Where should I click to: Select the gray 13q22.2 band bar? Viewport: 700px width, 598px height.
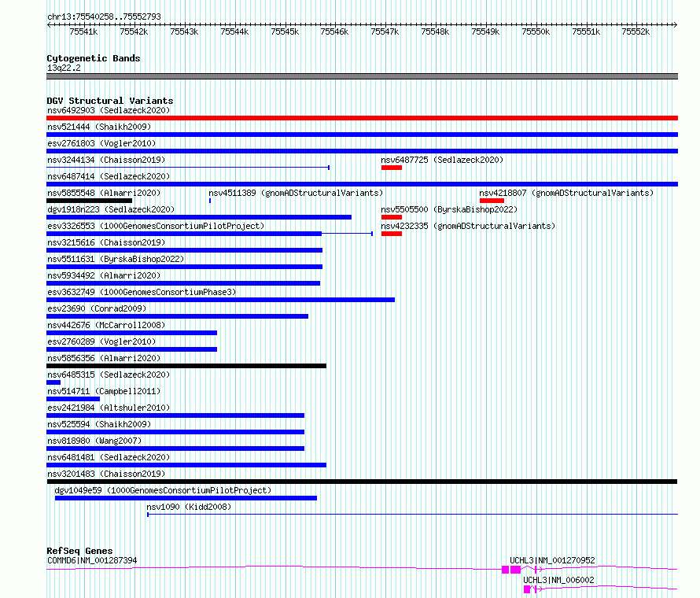click(x=362, y=76)
